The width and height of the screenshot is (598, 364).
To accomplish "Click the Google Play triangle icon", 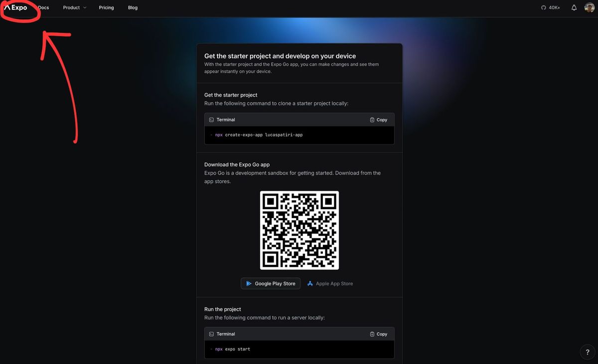I will [249, 283].
